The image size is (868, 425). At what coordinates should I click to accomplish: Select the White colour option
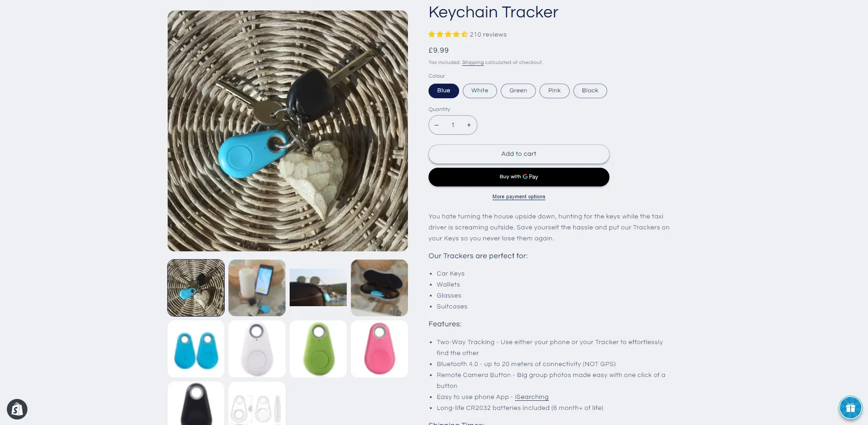point(480,90)
